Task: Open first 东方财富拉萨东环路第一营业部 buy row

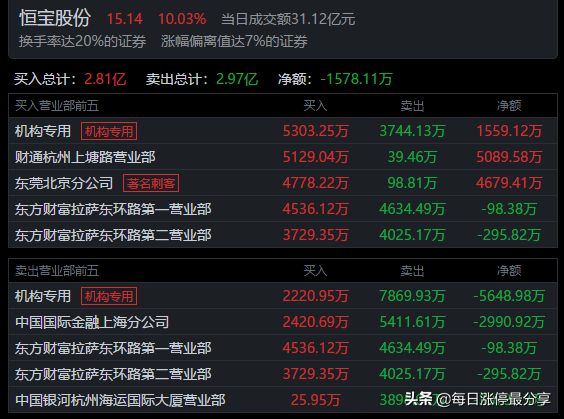Action: point(283,209)
